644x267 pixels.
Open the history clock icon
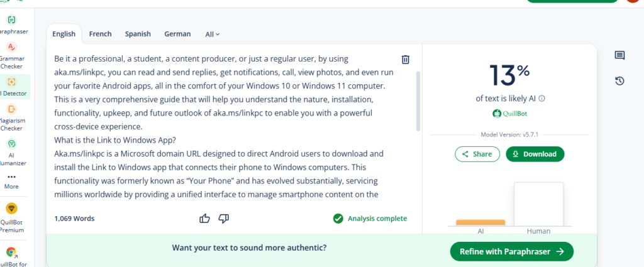click(x=619, y=80)
